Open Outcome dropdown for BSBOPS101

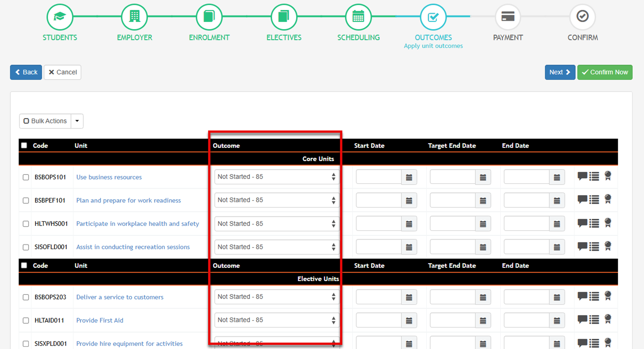click(277, 177)
